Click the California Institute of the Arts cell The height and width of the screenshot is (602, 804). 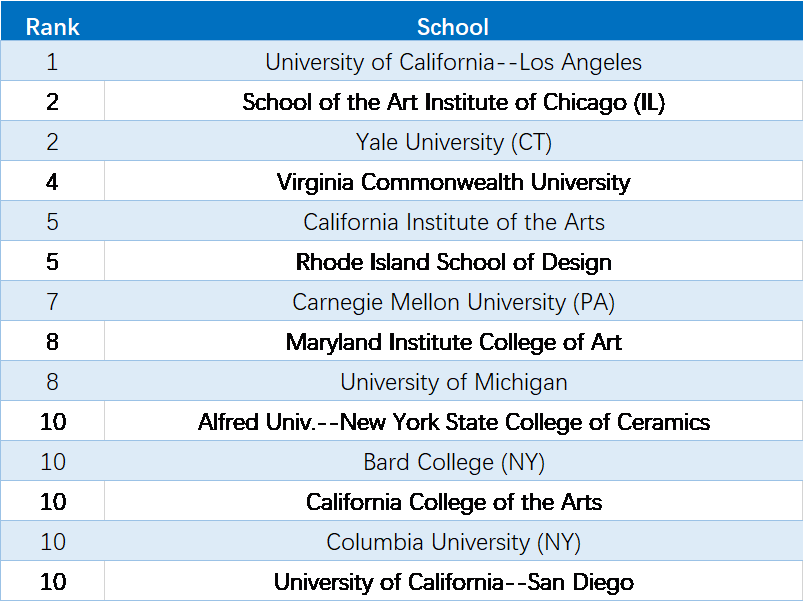[x=453, y=222]
